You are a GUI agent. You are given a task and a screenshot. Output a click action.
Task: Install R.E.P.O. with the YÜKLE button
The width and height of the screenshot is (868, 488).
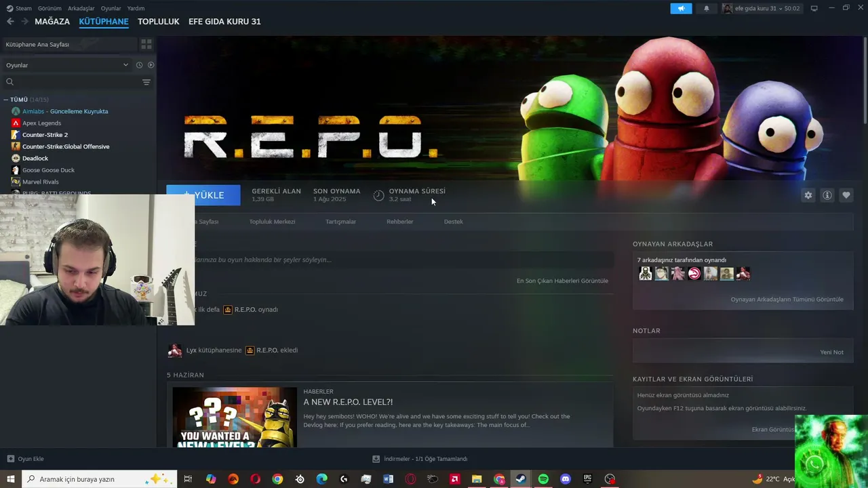click(203, 195)
